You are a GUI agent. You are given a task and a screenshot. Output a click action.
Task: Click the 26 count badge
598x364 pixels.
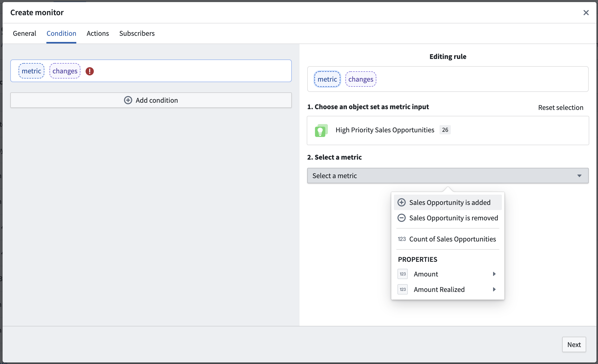coord(445,130)
